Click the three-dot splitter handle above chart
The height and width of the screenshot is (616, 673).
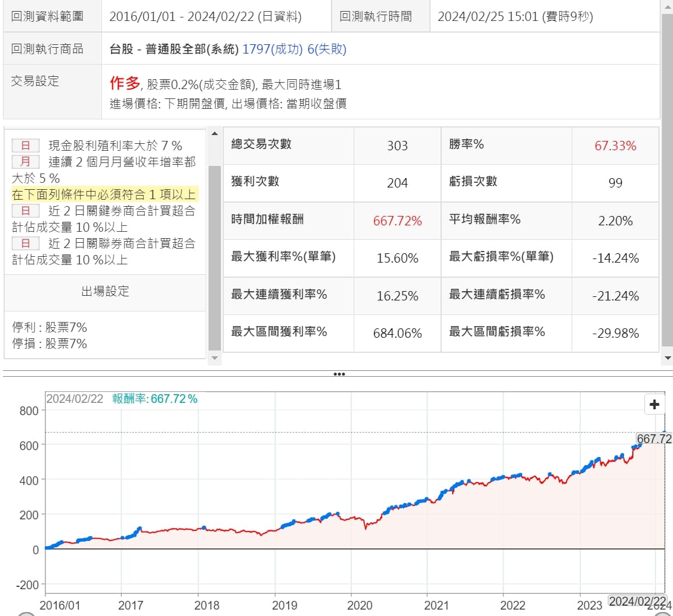click(339, 374)
